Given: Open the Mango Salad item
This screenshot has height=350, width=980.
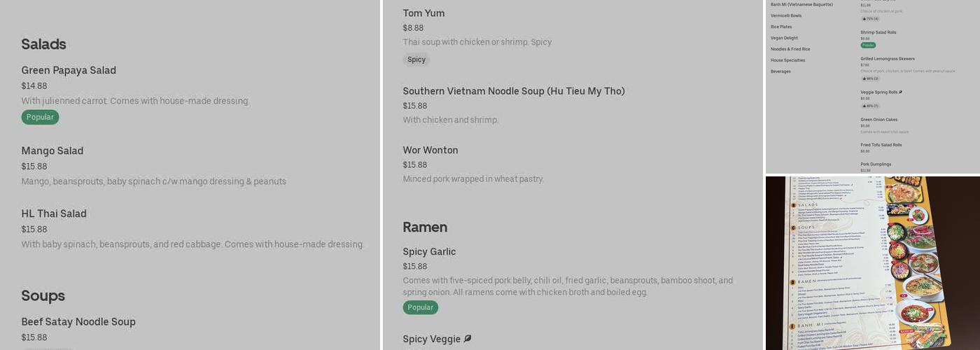Looking at the screenshot, I should (x=52, y=150).
